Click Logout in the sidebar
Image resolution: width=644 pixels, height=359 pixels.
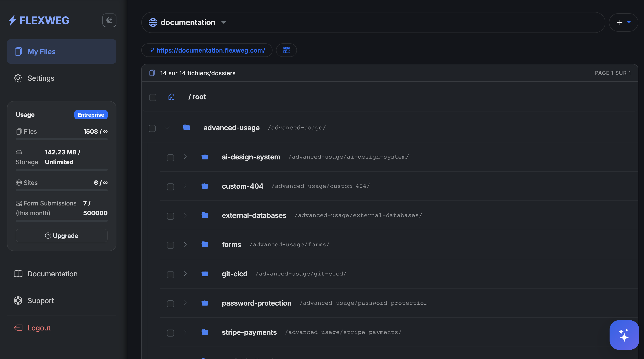coord(61,328)
